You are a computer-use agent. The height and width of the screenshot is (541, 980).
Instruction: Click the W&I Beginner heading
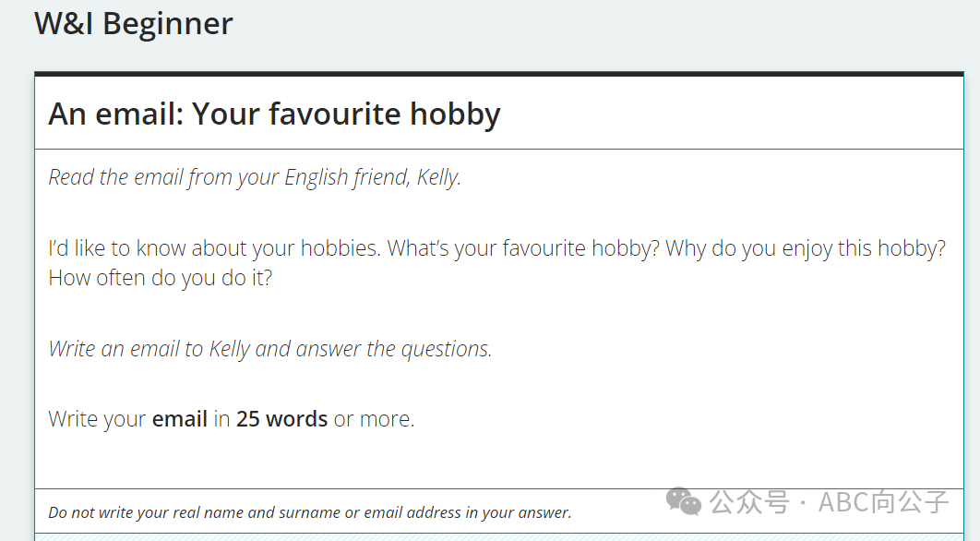pos(133,24)
